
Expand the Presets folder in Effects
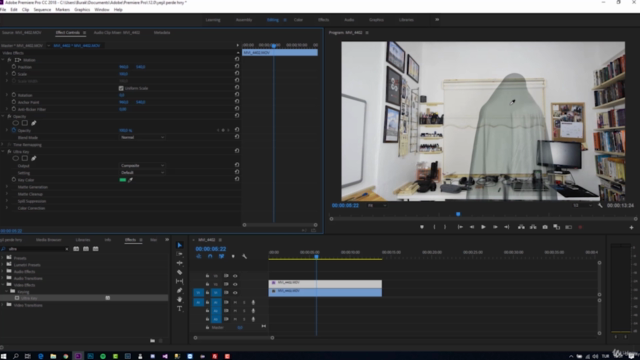(x=3, y=258)
